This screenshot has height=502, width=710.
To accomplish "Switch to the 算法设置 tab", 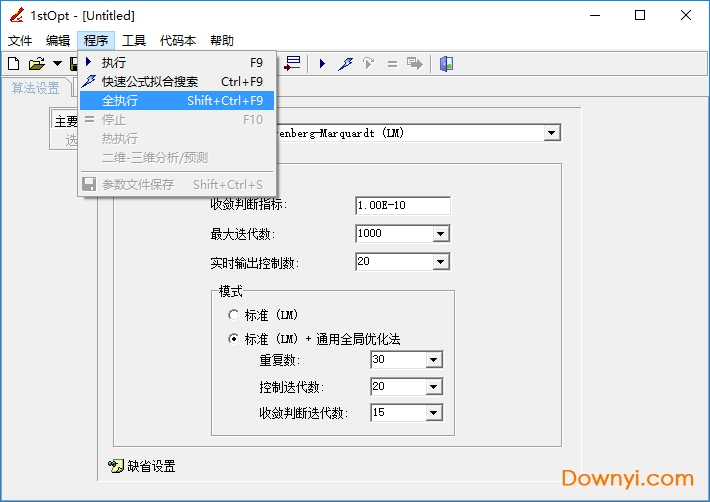I will coord(36,88).
